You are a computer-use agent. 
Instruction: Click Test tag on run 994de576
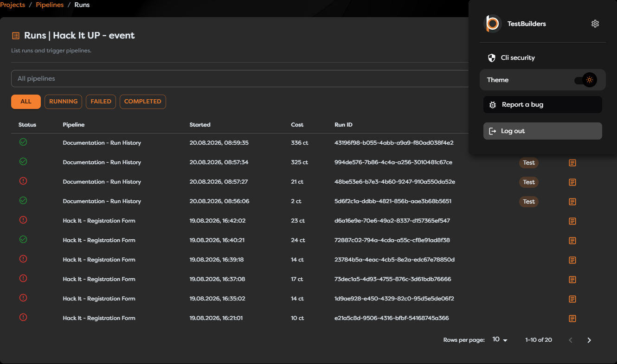pyautogui.click(x=529, y=163)
